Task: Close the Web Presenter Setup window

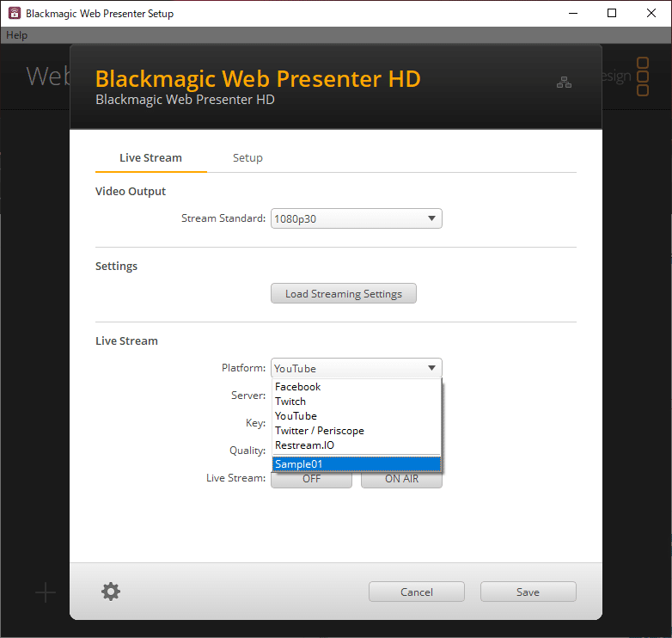Action: (651, 13)
